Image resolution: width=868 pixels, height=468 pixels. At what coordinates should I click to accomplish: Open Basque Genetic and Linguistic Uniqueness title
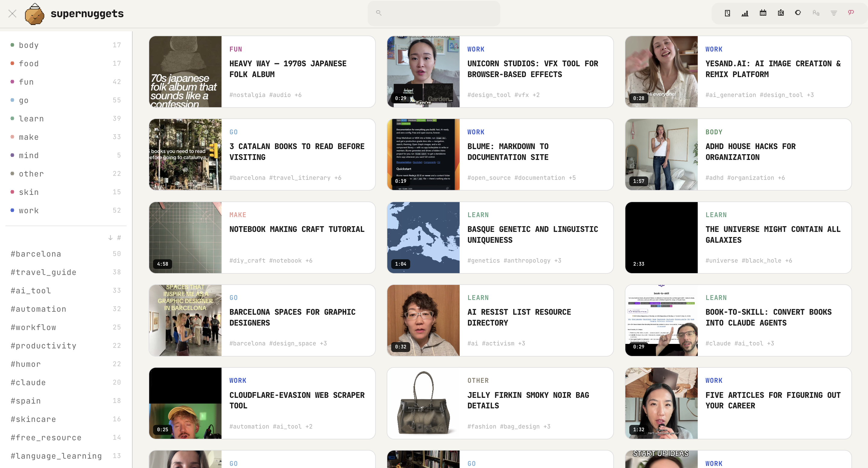tap(532, 234)
